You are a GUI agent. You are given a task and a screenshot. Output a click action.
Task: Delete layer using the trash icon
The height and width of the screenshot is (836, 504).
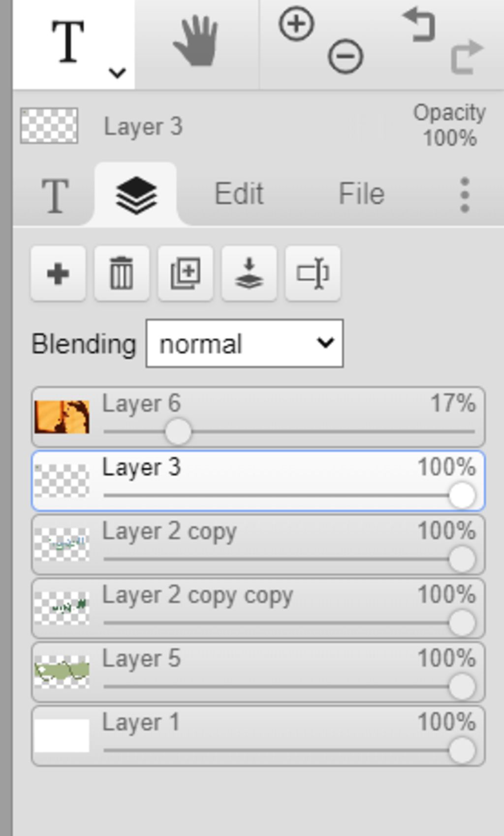(122, 273)
